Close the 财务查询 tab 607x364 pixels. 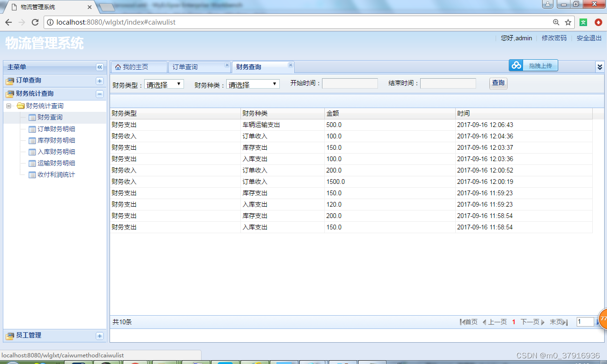[x=290, y=65]
